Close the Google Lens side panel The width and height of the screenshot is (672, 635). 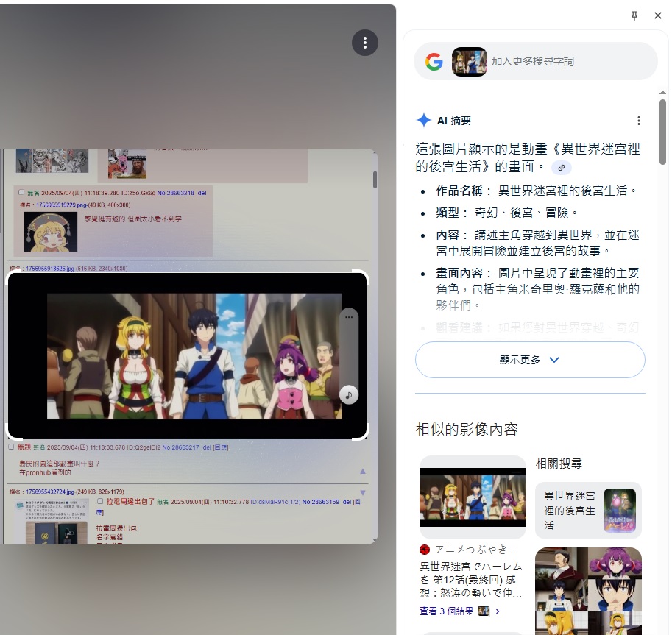tap(658, 16)
